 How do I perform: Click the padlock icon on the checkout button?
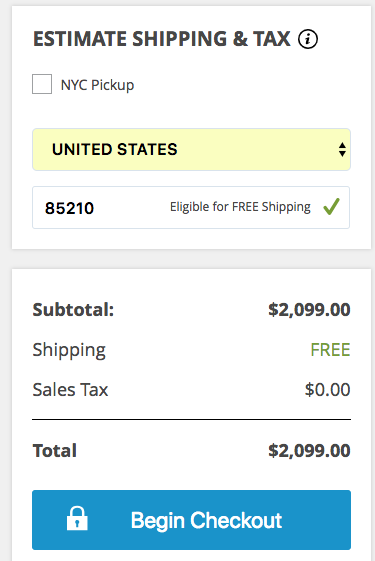(77, 518)
